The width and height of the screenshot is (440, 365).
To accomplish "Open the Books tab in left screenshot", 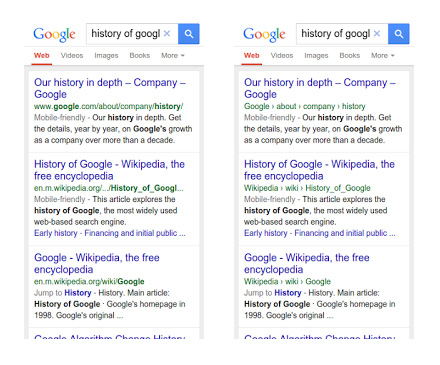I will click(x=140, y=56).
